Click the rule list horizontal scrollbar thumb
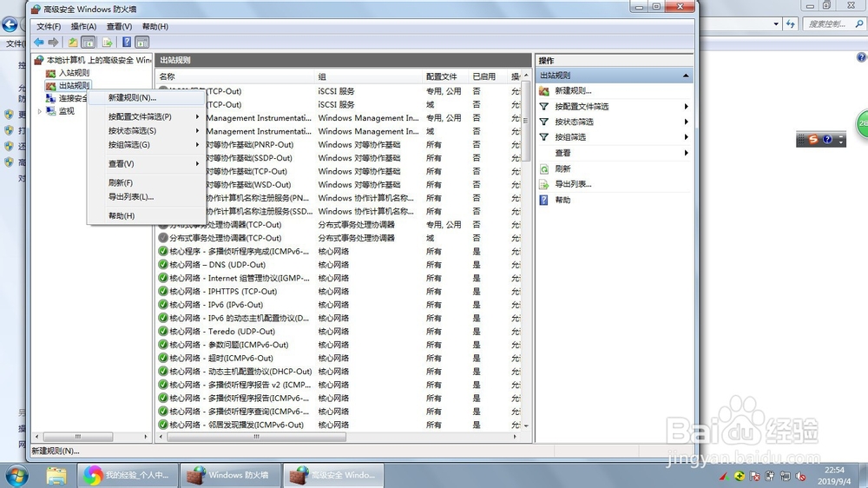Viewport: 868px width, 488px height. coord(256,437)
